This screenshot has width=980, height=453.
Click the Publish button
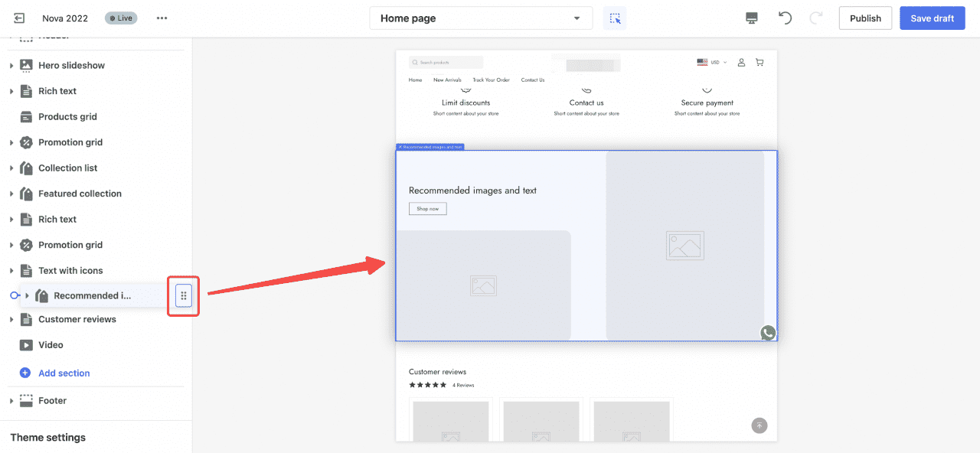(865, 18)
